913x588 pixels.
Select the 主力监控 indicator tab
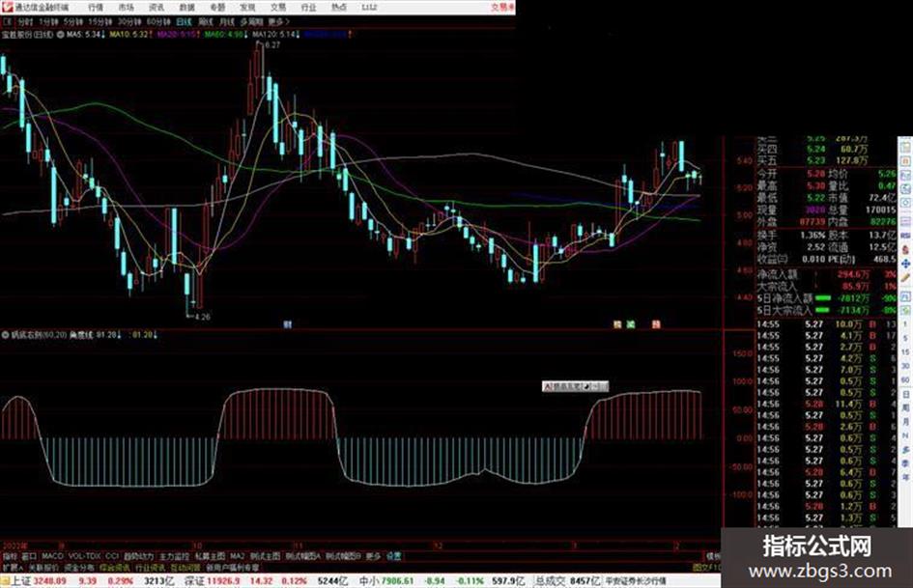[174, 556]
